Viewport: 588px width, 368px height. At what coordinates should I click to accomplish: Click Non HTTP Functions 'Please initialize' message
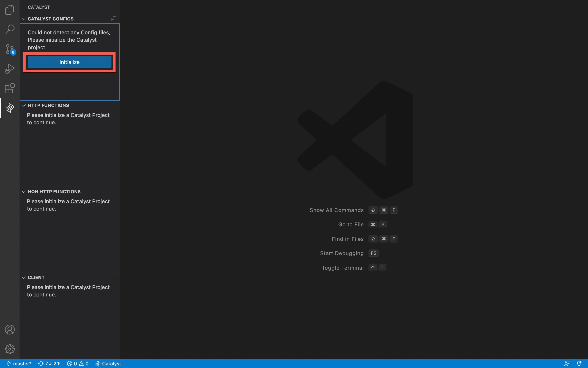[x=68, y=205]
